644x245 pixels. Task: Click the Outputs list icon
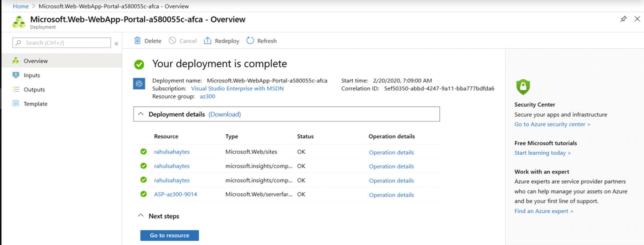pos(16,89)
